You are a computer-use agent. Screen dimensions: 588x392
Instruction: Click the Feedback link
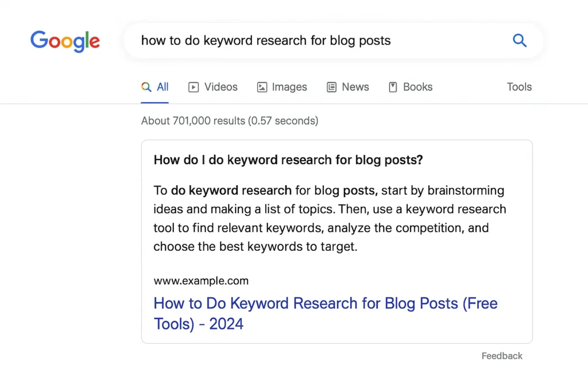pyautogui.click(x=502, y=356)
